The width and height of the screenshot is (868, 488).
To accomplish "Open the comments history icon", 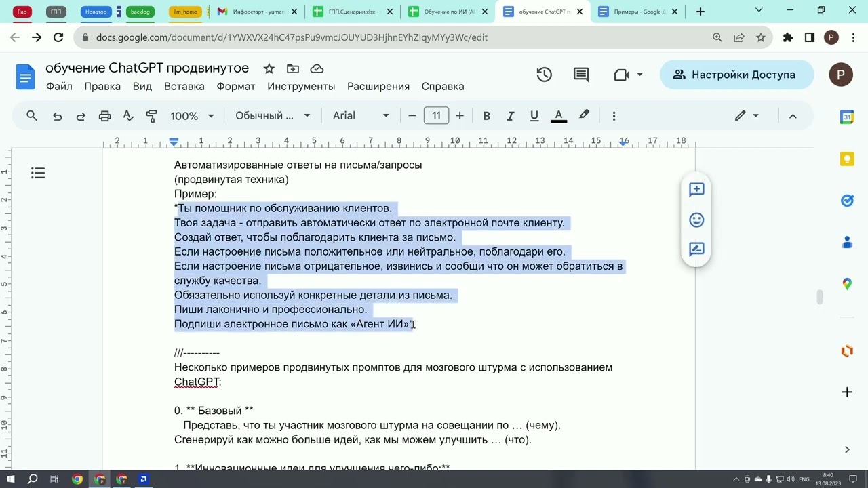I will [581, 75].
